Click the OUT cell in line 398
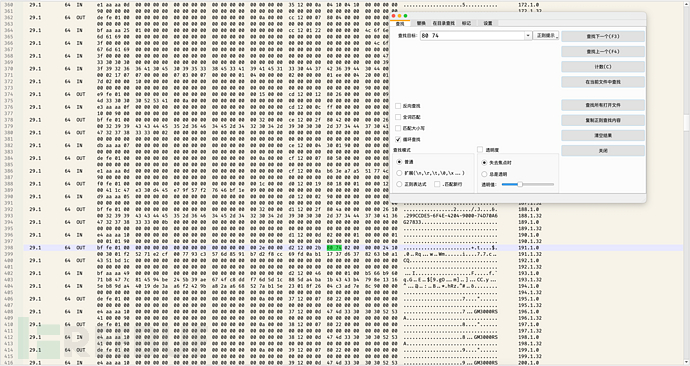690x366 pixels. [x=81, y=248]
